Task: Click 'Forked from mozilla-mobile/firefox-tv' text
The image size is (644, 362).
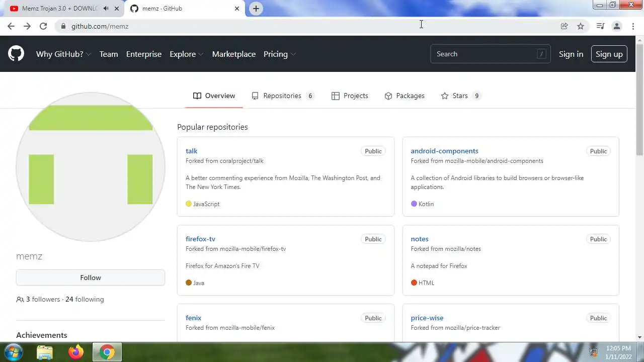Action: (235, 249)
